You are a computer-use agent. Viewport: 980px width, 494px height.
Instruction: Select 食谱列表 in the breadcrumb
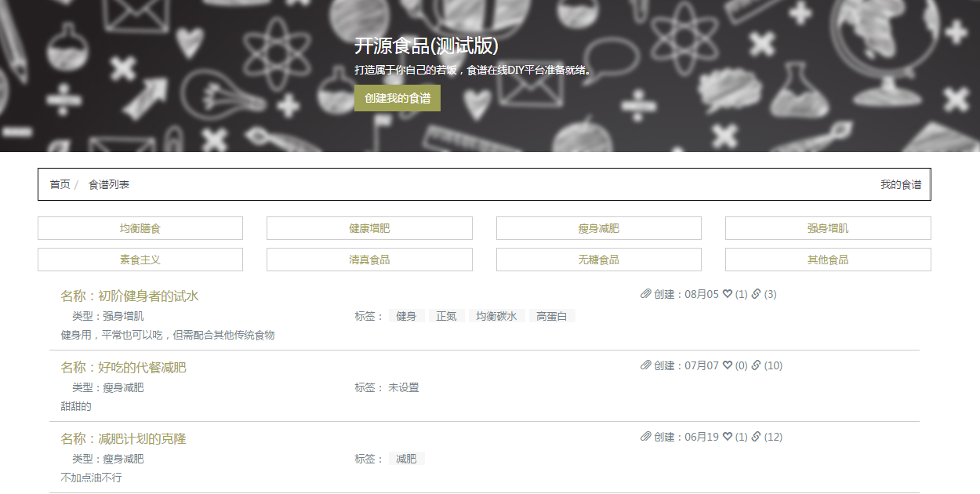tap(109, 184)
